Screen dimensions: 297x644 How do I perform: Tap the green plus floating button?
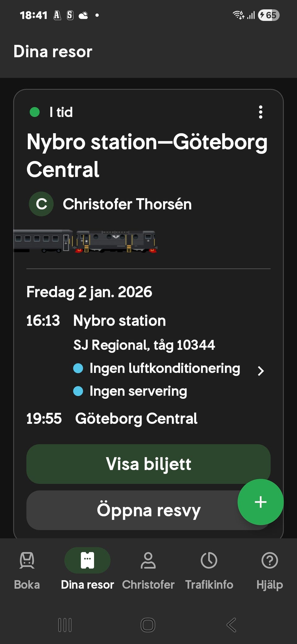click(x=260, y=502)
